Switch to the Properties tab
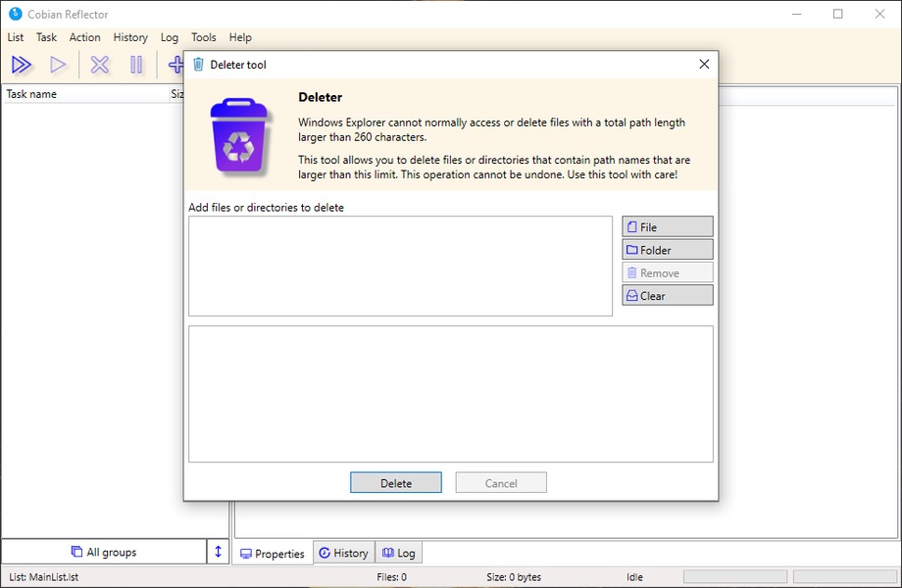This screenshot has width=902, height=588. pyautogui.click(x=273, y=554)
